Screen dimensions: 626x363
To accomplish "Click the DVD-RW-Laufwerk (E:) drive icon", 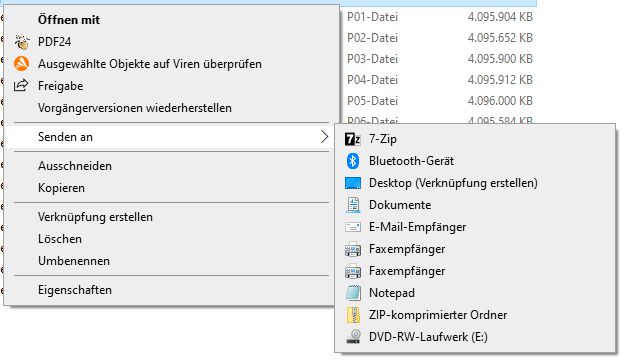I will (x=353, y=337).
